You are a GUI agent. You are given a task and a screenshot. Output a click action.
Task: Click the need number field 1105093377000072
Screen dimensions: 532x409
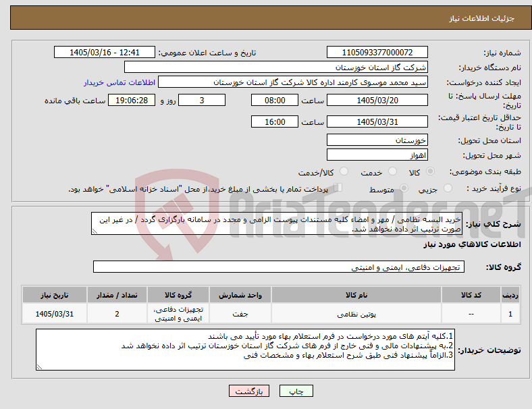point(377,52)
